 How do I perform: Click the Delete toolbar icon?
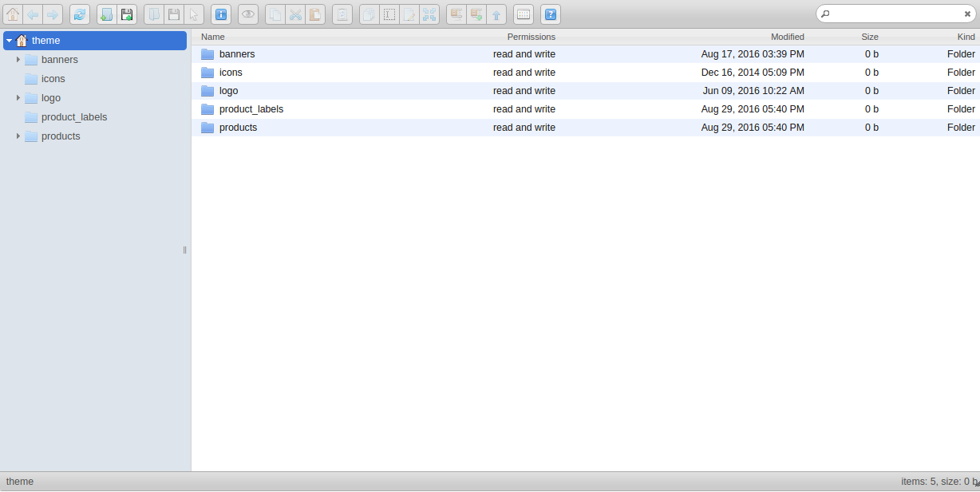coord(342,14)
